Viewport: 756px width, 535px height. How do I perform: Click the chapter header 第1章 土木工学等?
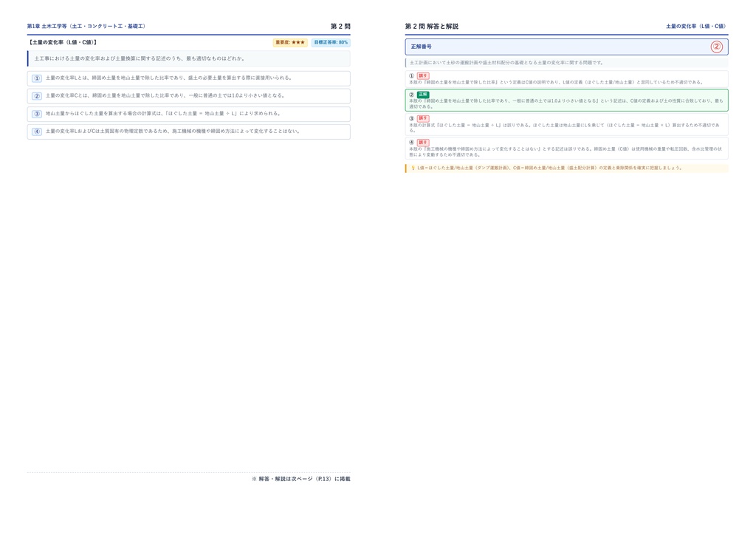(x=86, y=26)
